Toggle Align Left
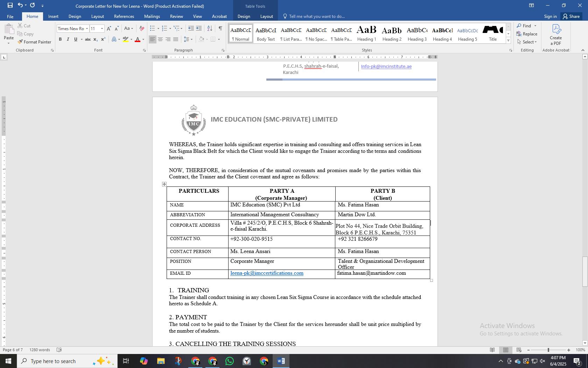This screenshot has height=368, width=588. coord(153,39)
